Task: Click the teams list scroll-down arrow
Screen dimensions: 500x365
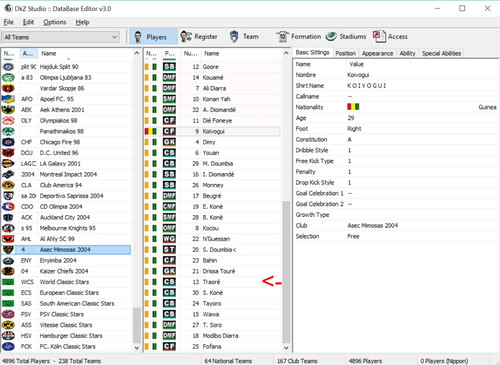Action: coord(137,348)
